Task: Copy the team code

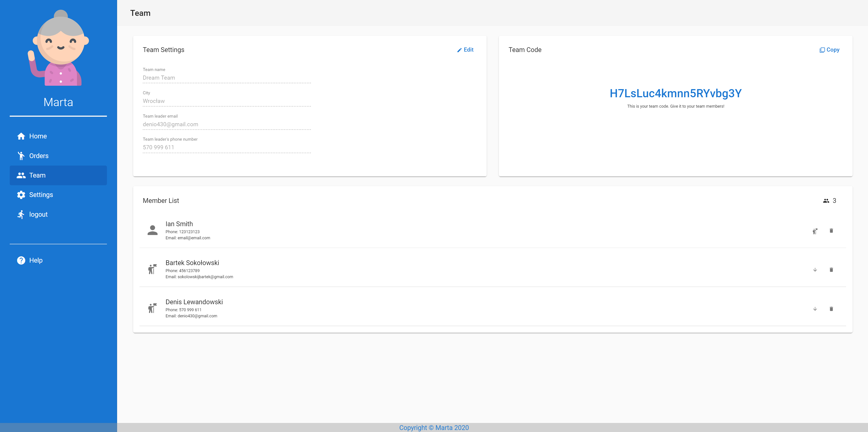Action: pos(829,50)
